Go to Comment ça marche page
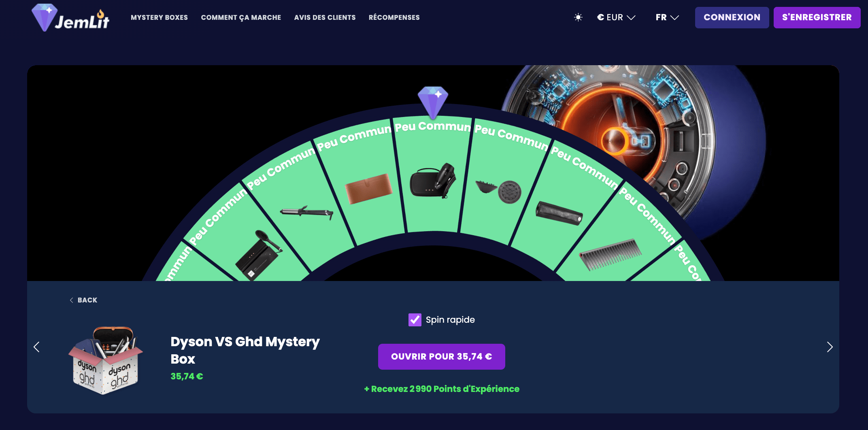This screenshot has height=430, width=868. 241,17
